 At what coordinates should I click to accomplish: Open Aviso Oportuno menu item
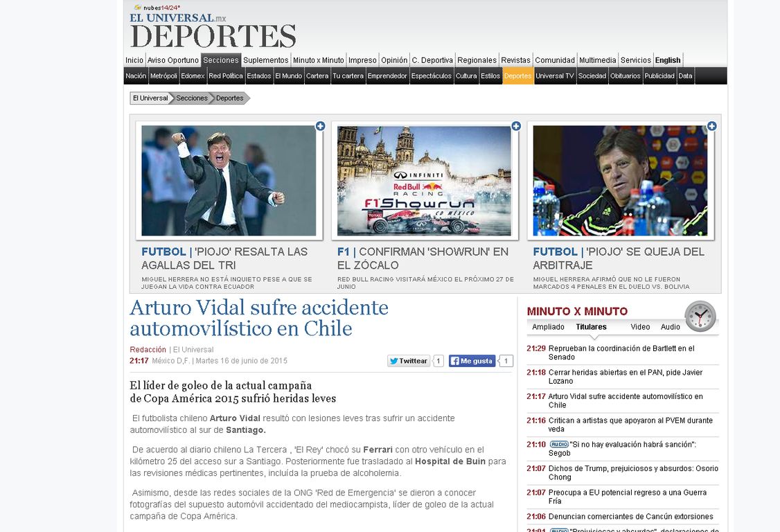[173, 60]
